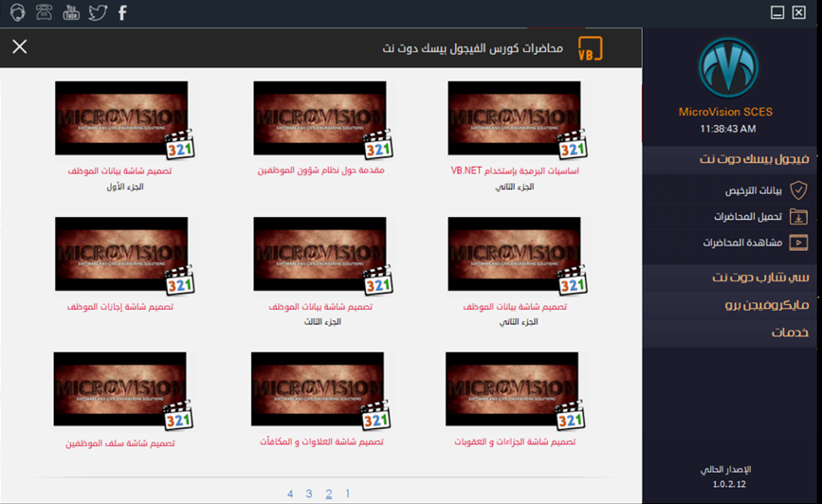Open بيانات الترخيص menu entry
This screenshot has height=504, width=822.
[754, 190]
